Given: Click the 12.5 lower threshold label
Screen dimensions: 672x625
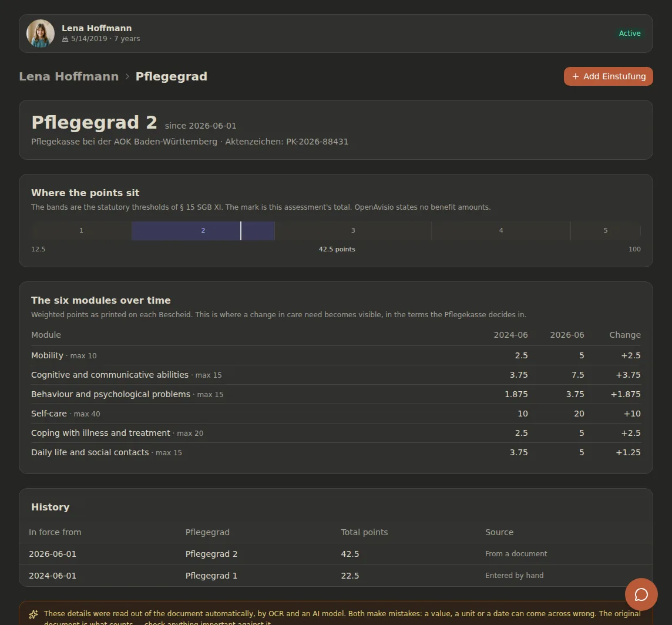Looking at the screenshot, I should tap(38, 249).
